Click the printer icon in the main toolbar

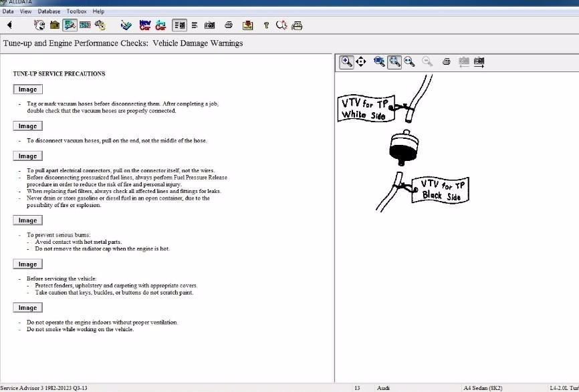click(x=229, y=25)
